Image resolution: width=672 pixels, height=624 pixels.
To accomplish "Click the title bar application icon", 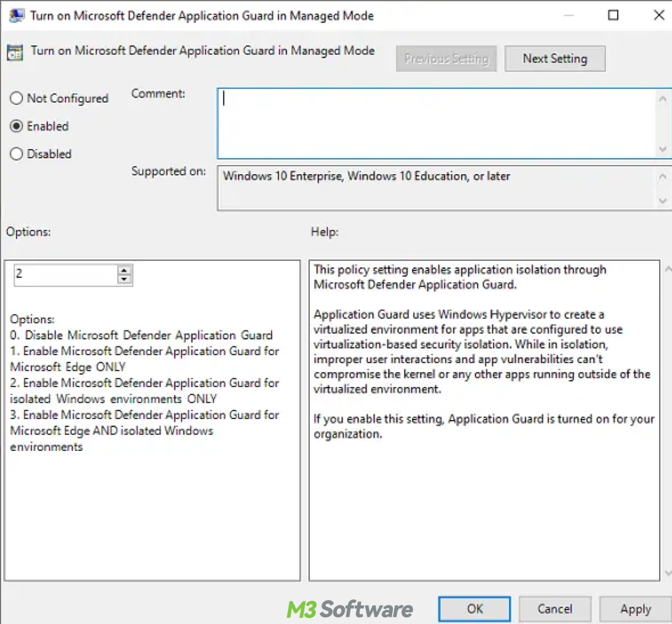I will [x=16, y=16].
